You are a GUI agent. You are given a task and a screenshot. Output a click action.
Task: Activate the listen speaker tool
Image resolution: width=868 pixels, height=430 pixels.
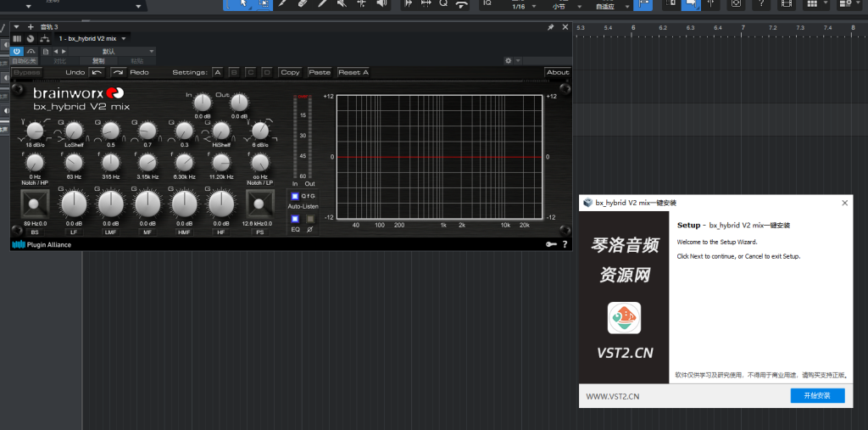[381, 3]
